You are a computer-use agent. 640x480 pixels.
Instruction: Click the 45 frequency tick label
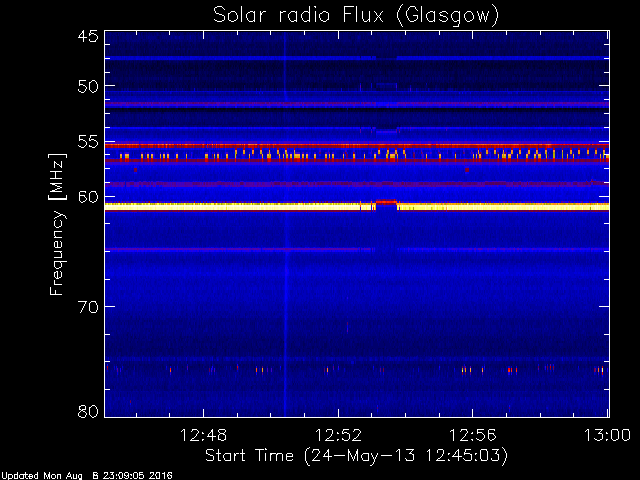(88, 36)
